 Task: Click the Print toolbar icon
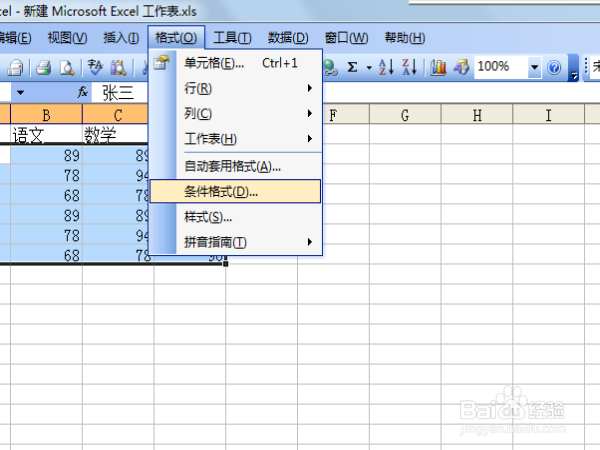click(44, 68)
